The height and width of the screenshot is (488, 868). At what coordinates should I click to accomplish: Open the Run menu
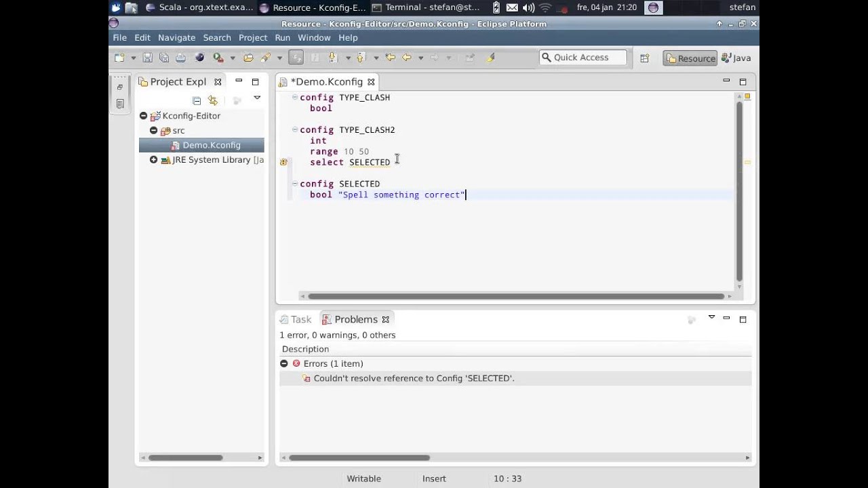tap(283, 38)
